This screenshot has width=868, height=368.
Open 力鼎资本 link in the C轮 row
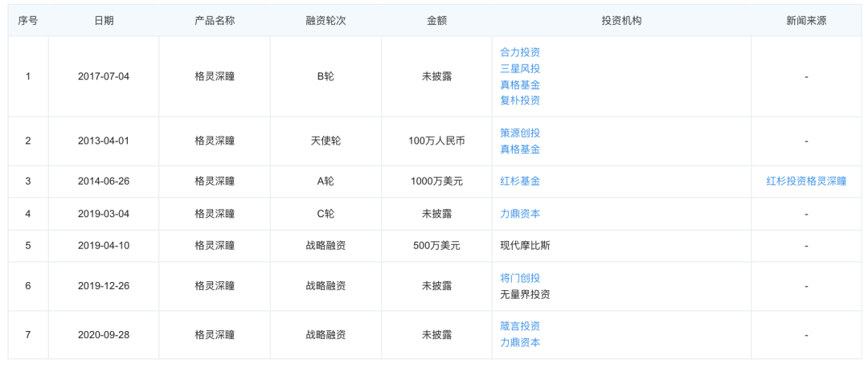tap(520, 214)
